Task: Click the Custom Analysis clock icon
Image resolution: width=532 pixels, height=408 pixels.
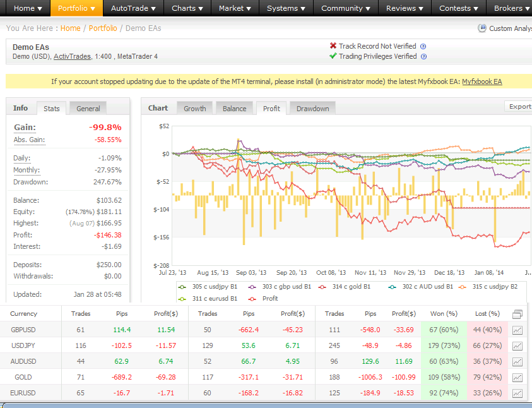Action: (x=482, y=28)
